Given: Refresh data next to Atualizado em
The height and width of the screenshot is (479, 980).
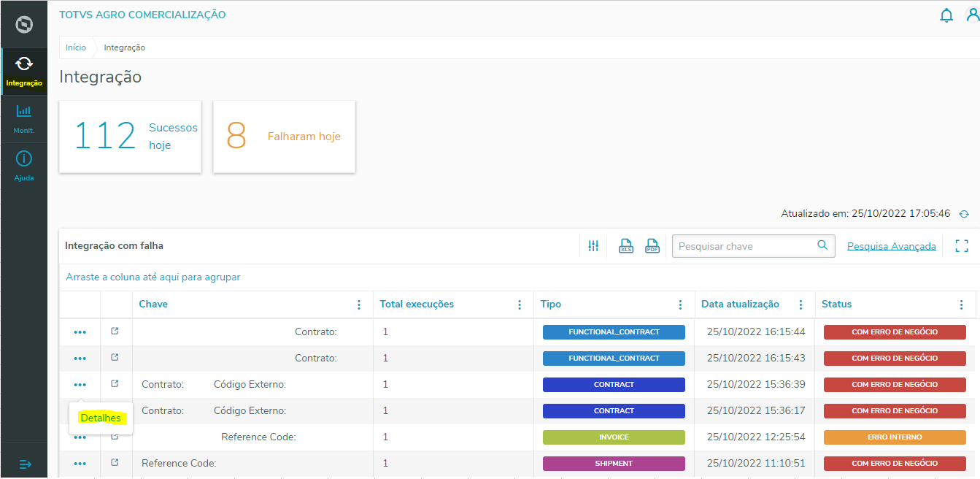Looking at the screenshot, I should click(964, 214).
